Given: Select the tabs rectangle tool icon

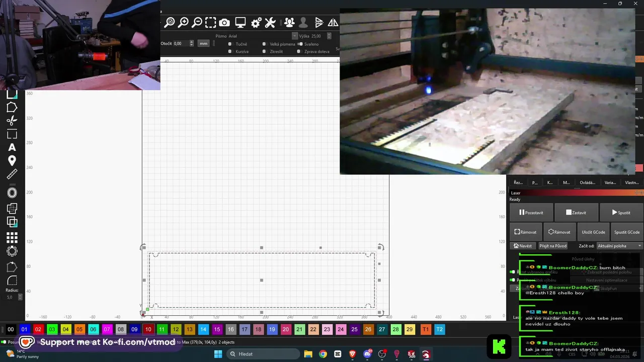Looking at the screenshot, I should pos(12,134).
